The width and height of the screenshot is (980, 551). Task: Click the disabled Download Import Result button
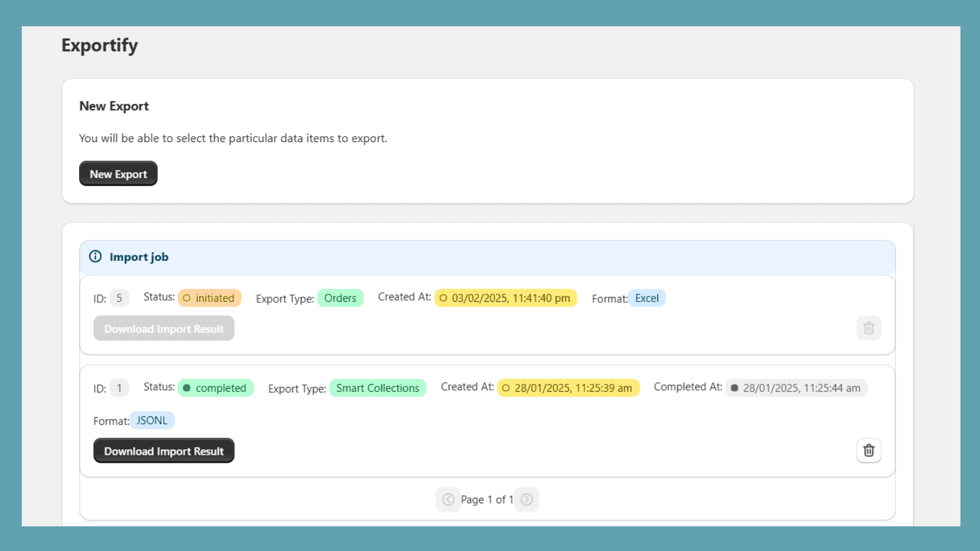[x=164, y=328]
